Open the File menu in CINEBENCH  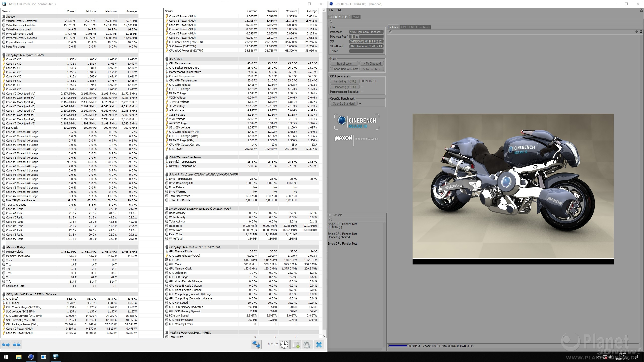(331, 10)
